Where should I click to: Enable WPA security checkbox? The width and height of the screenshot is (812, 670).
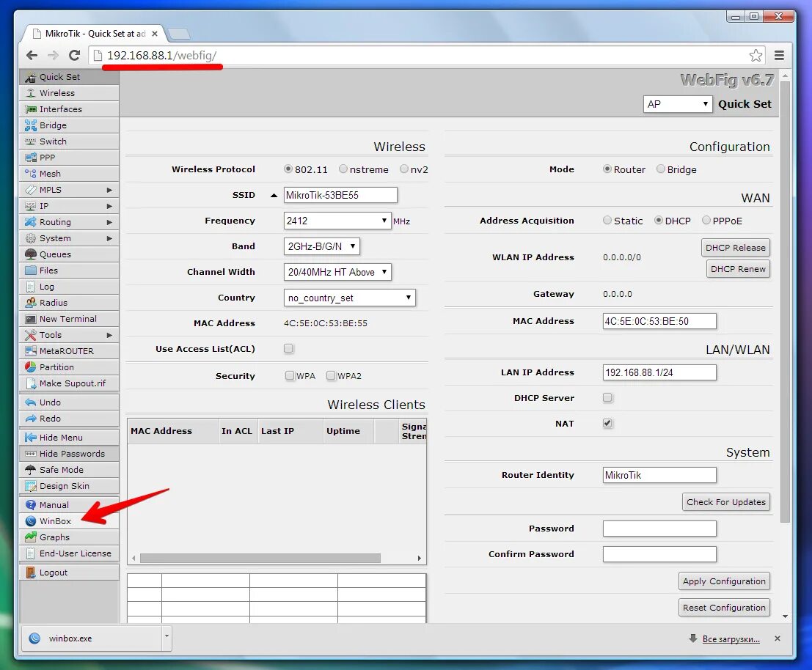290,375
